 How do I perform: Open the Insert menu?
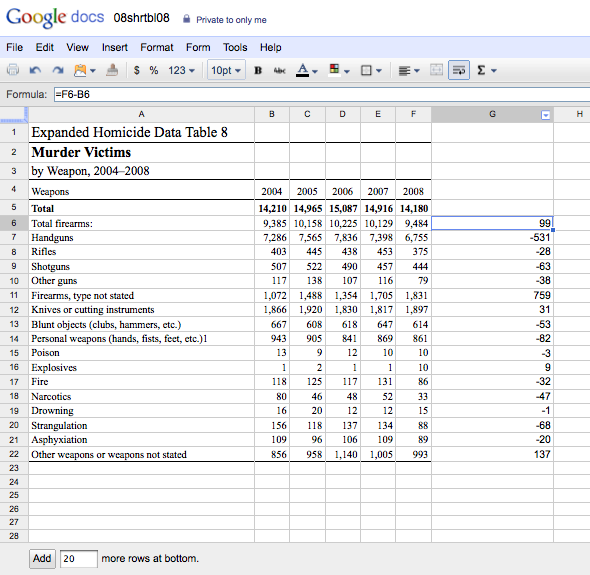coord(115,47)
